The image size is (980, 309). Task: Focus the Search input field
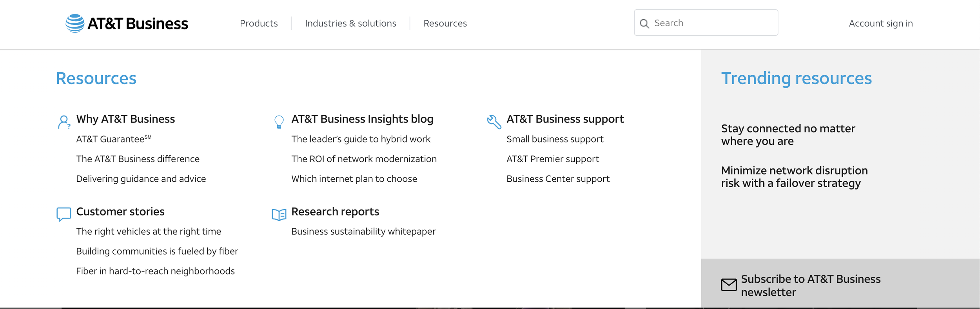pos(713,23)
